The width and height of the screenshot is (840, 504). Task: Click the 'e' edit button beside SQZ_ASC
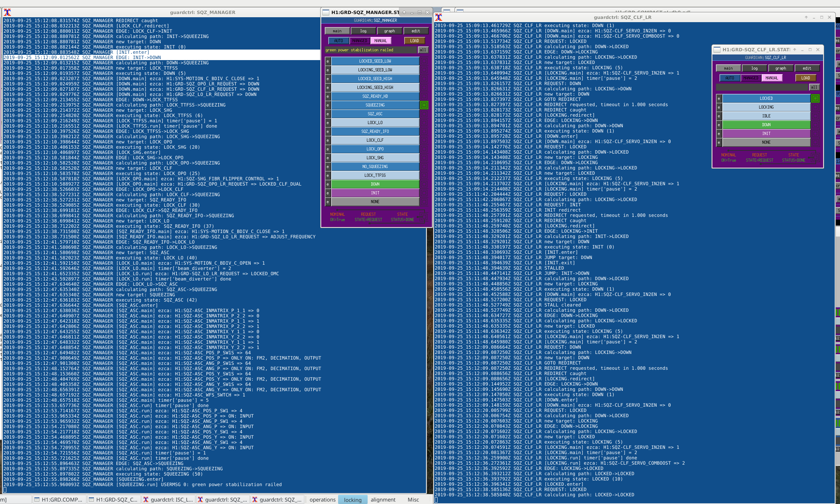click(328, 114)
